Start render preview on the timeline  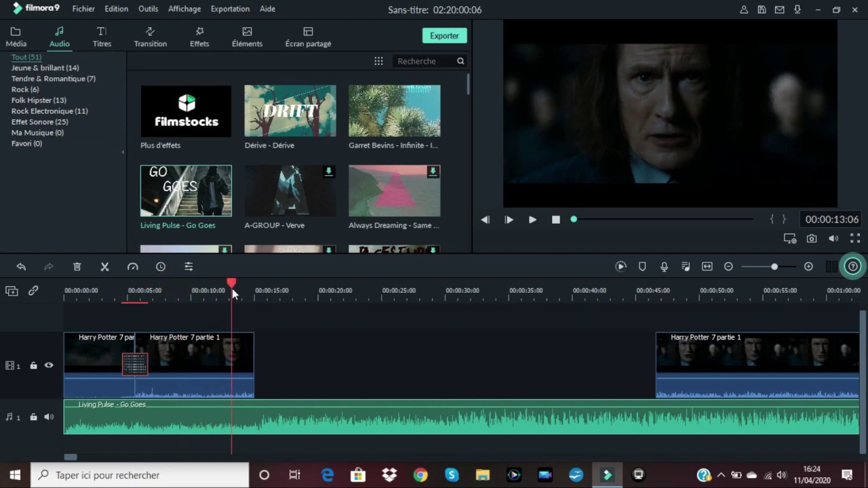[x=620, y=267]
